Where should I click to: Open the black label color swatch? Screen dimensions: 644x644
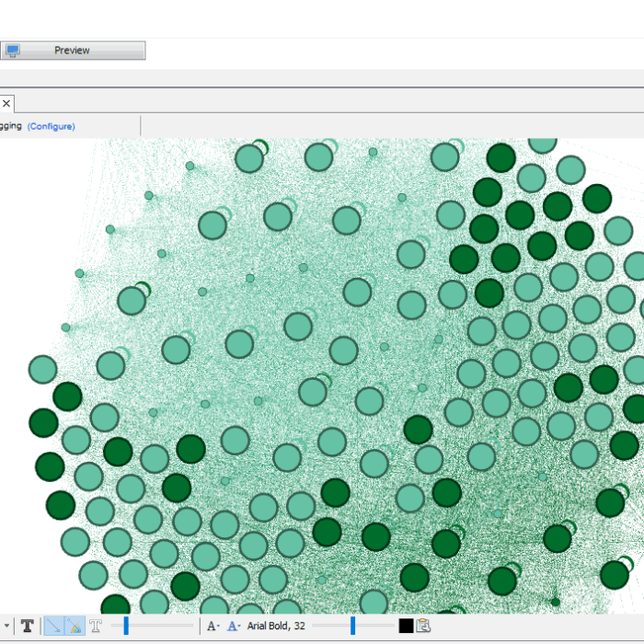click(x=407, y=626)
